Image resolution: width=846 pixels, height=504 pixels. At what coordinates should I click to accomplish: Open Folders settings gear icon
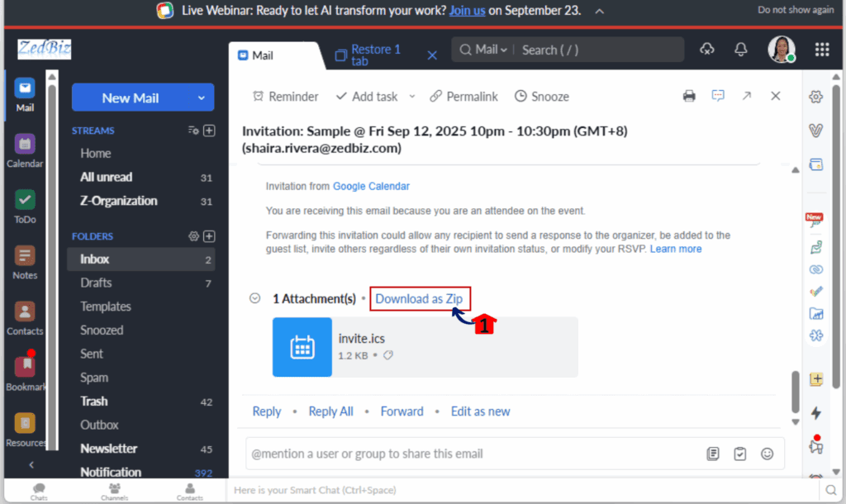pos(193,235)
